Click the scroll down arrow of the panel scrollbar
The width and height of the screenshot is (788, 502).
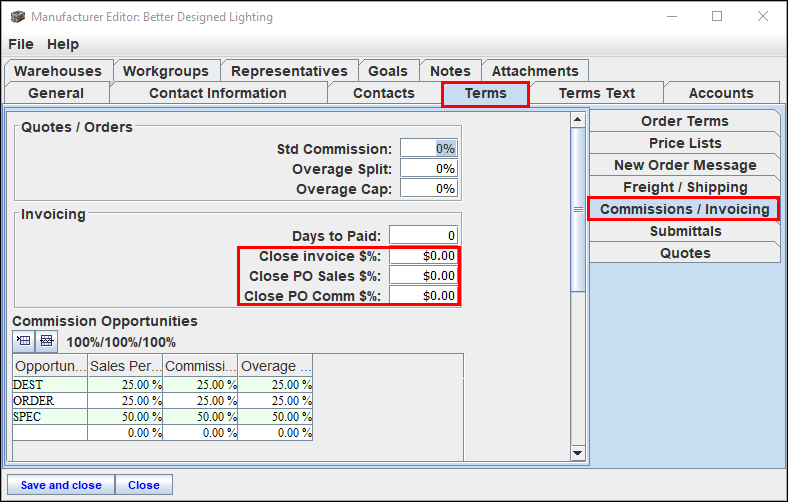point(578,453)
